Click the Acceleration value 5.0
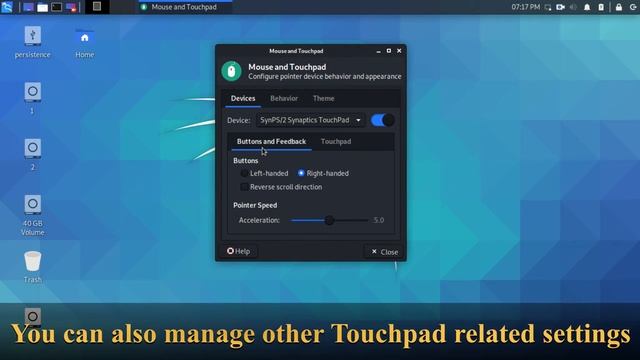The image size is (640, 360). click(x=379, y=220)
